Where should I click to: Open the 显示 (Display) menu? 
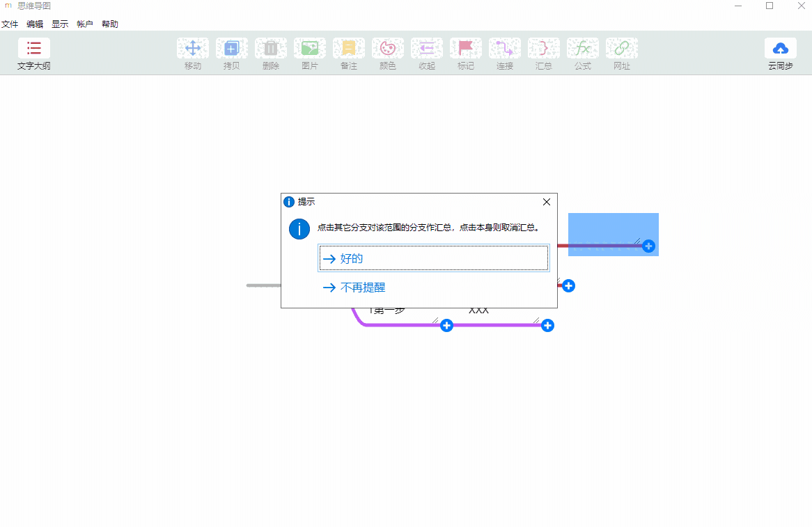(59, 23)
